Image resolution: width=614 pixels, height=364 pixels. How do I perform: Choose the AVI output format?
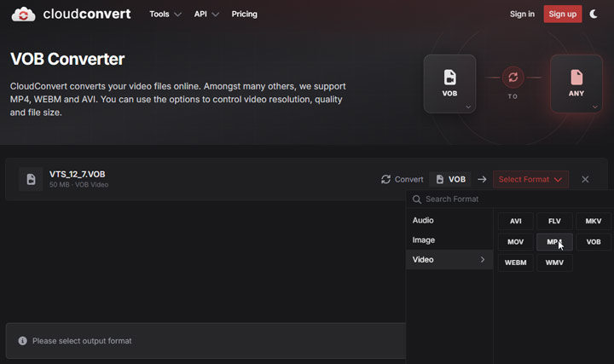(x=515, y=221)
